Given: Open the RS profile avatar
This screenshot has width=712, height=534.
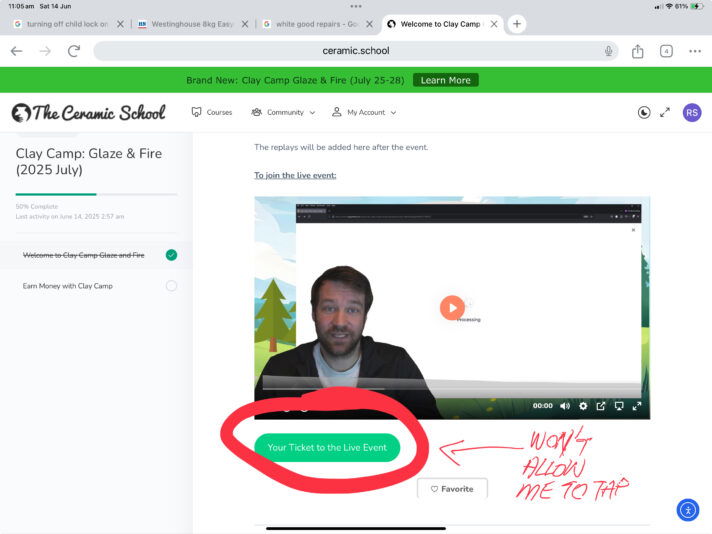Looking at the screenshot, I should pyautogui.click(x=692, y=113).
